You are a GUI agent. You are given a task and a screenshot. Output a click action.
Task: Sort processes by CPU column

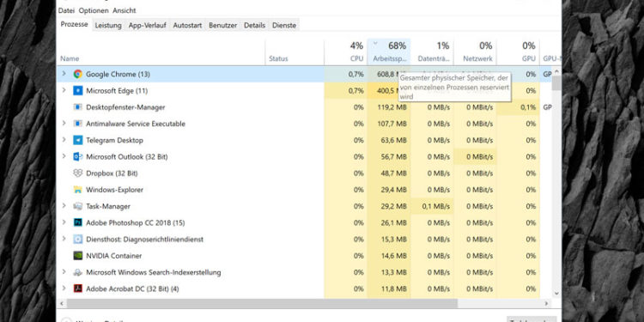[x=345, y=52]
